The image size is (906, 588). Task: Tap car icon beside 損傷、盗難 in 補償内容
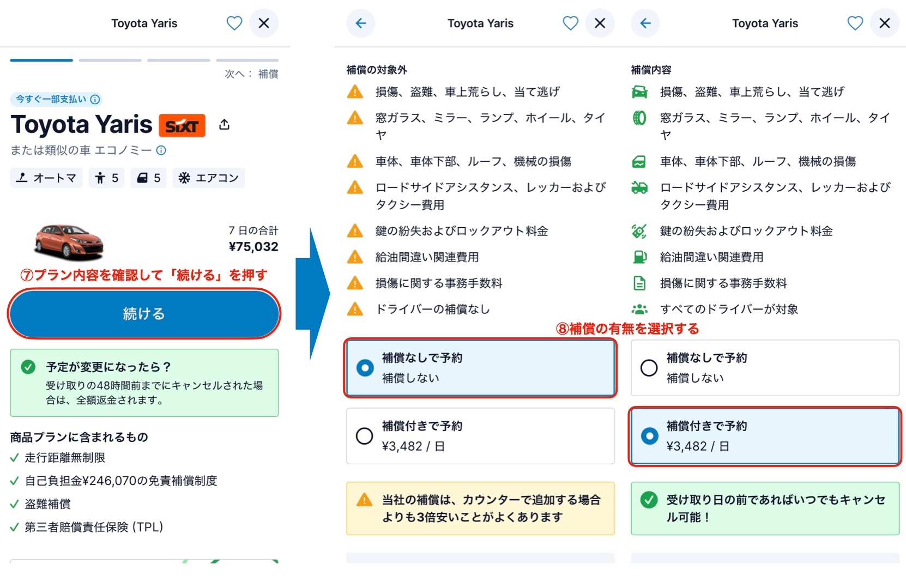click(639, 92)
